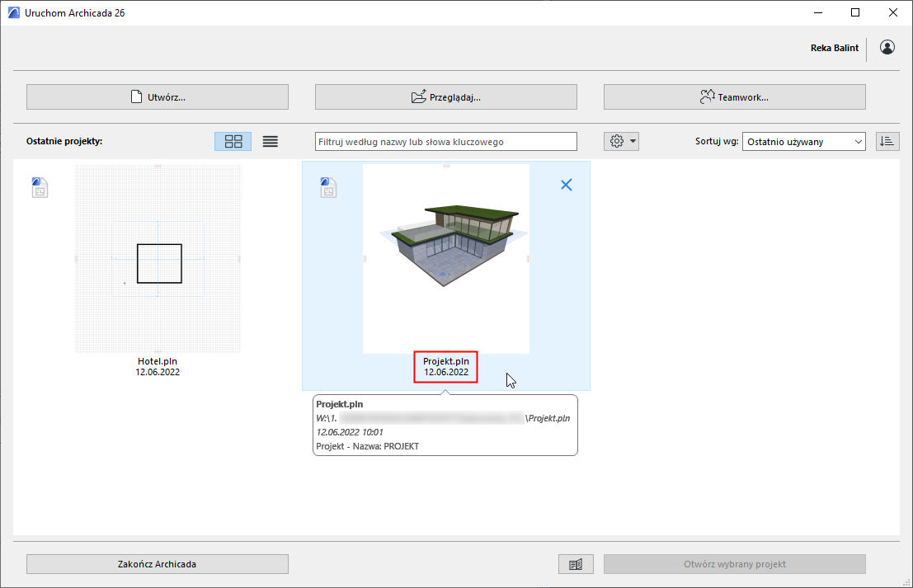Click tooltip text Projekt - Nazwa: PROJEKT
The height and width of the screenshot is (588, 913).
point(367,446)
